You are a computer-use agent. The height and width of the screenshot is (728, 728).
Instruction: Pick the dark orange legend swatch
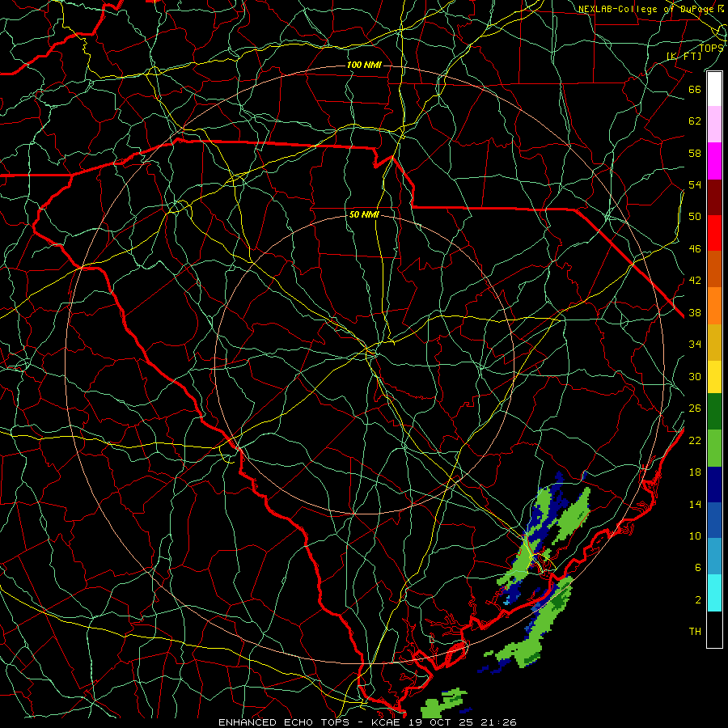tap(714, 269)
